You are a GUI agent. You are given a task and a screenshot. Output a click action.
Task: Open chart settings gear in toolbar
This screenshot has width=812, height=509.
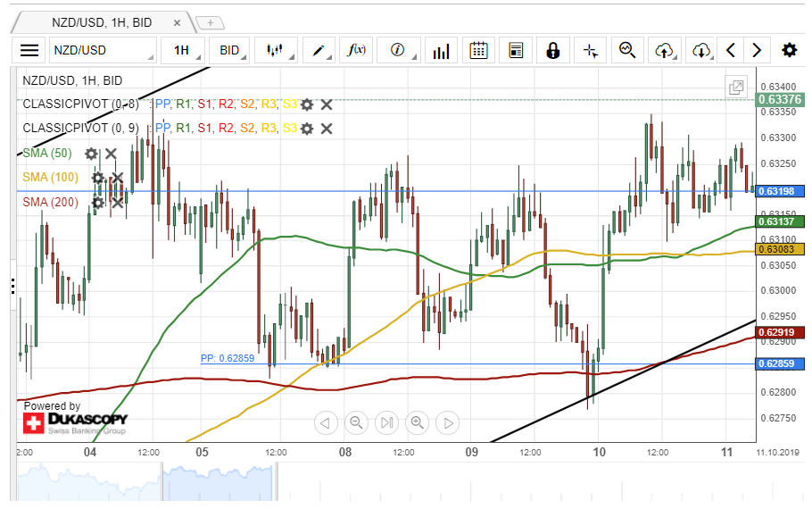[789, 50]
